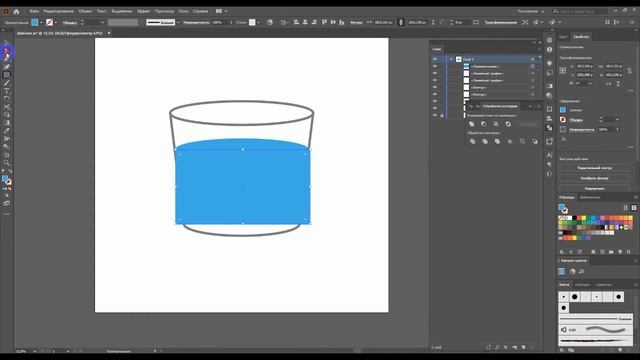This screenshot has width=640, height=360.
Task: Open the Окно menu
Action: click(183, 11)
